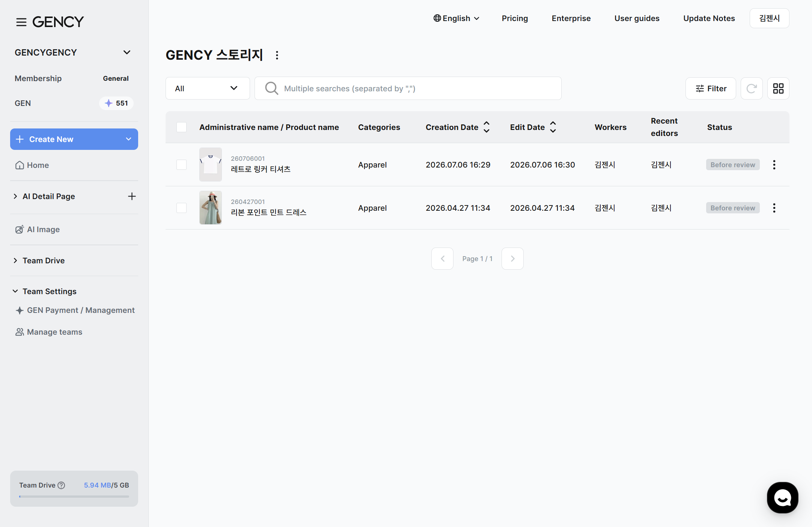Open Manage teams
Image resolution: width=812 pixels, height=527 pixels.
click(49, 332)
